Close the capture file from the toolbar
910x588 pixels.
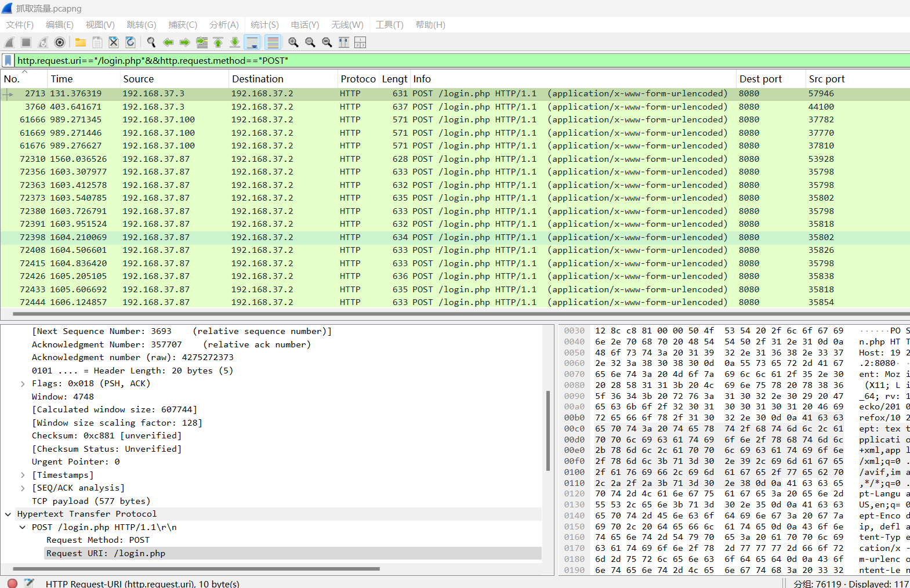tap(114, 42)
